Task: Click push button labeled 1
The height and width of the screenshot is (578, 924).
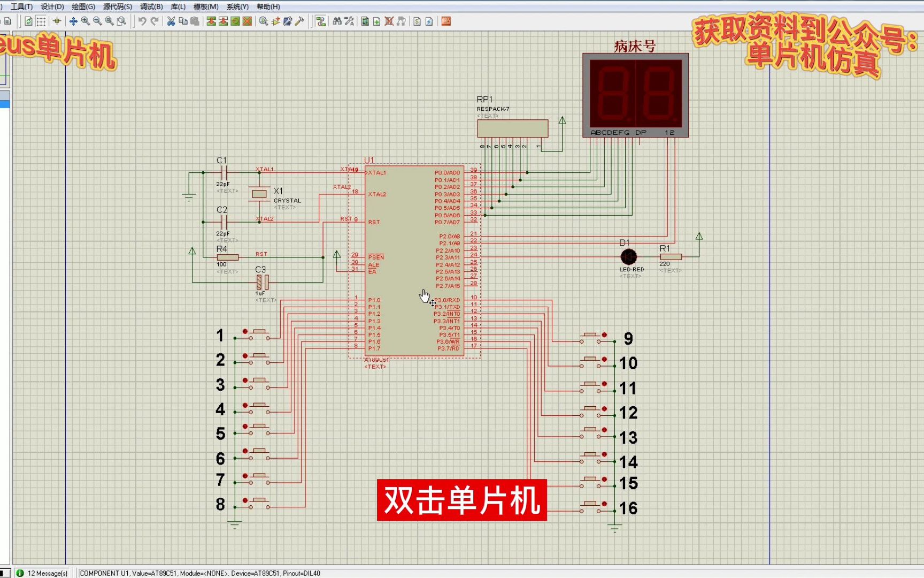Action: pyautogui.click(x=259, y=334)
